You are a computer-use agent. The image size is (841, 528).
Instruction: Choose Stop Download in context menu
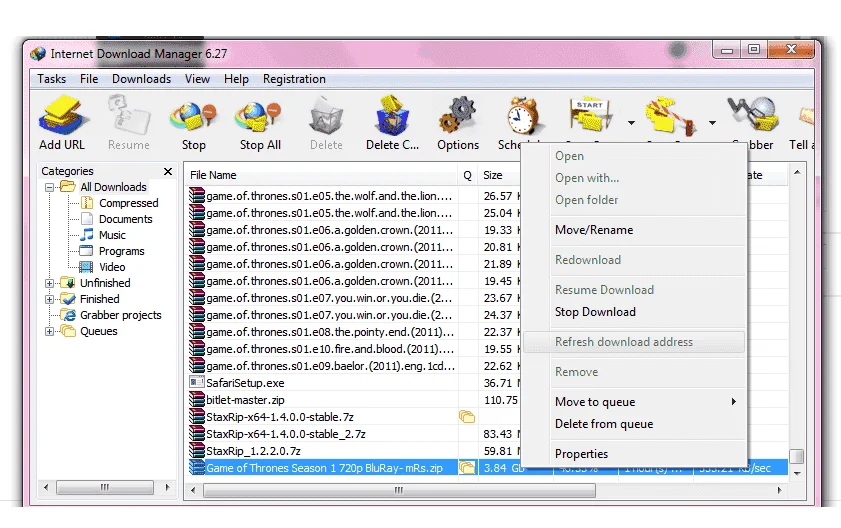[x=635, y=312]
